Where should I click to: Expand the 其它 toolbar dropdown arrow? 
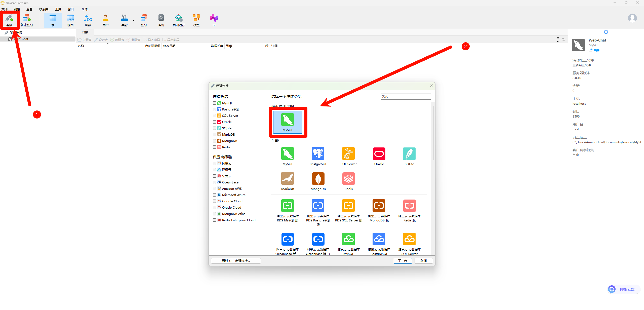point(133,21)
